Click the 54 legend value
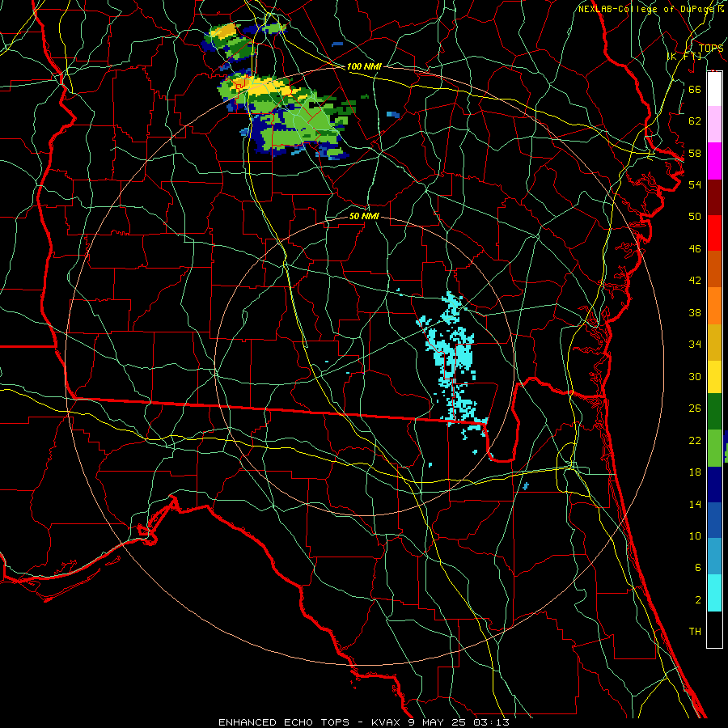 pos(695,184)
